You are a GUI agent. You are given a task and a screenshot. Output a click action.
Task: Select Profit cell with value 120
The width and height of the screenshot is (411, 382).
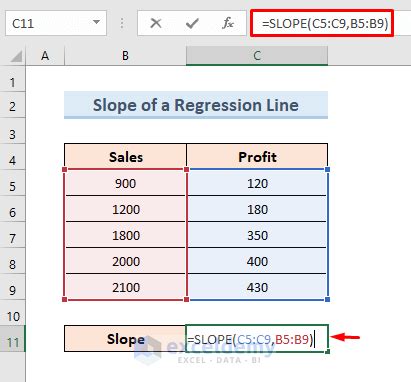tap(257, 183)
